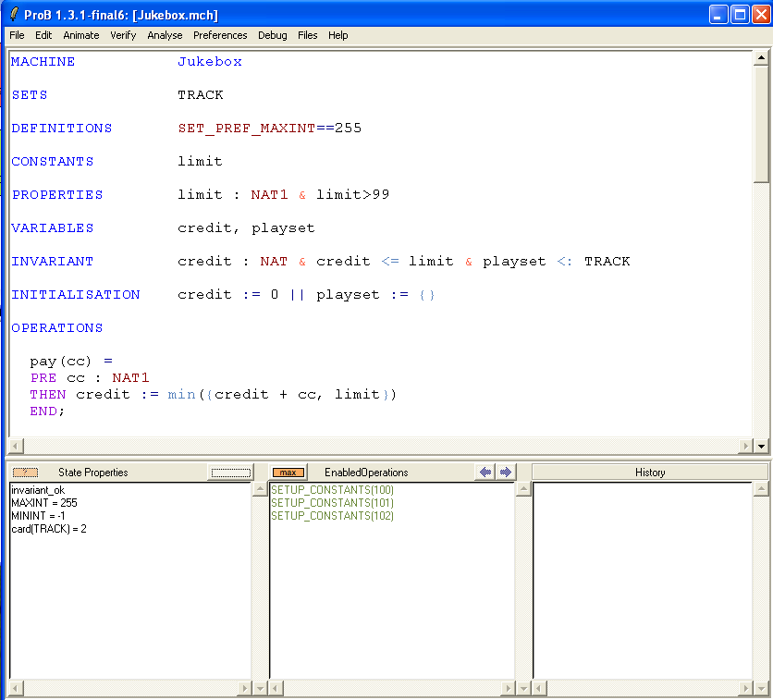Click the back arrow in EnabledOperations
This screenshot has height=700, width=773.
pos(485,473)
